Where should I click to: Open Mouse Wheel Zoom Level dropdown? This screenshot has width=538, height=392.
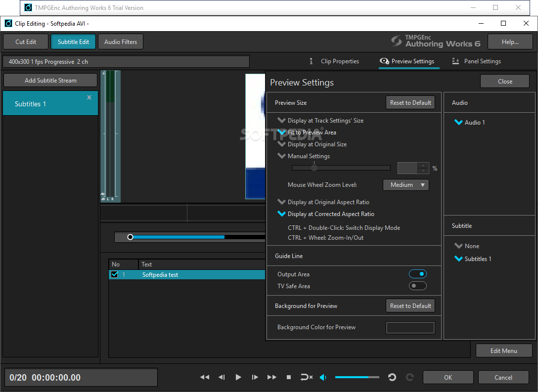(406, 185)
